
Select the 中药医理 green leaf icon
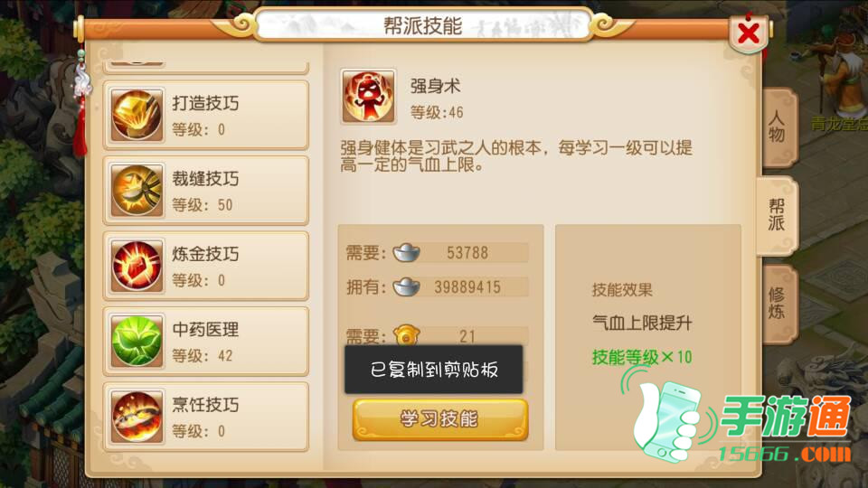(x=137, y=341)
